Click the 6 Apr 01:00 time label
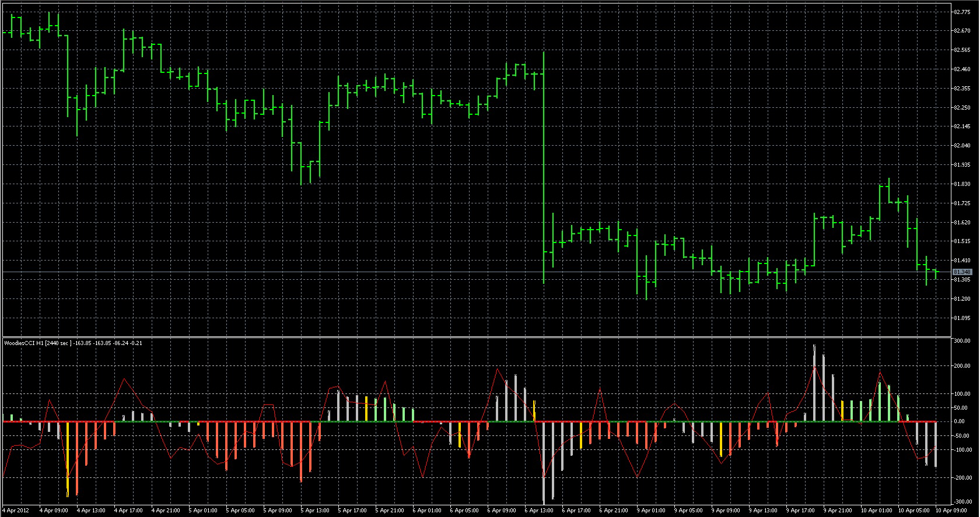 point(427,511)
